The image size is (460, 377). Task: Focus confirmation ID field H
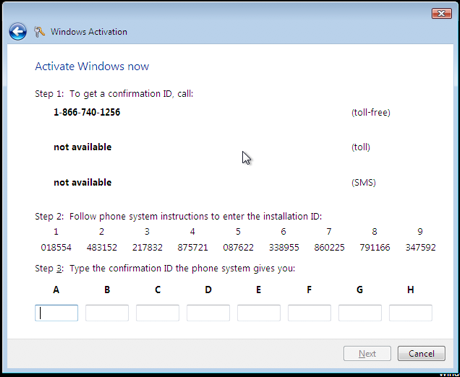pos(411,313)
